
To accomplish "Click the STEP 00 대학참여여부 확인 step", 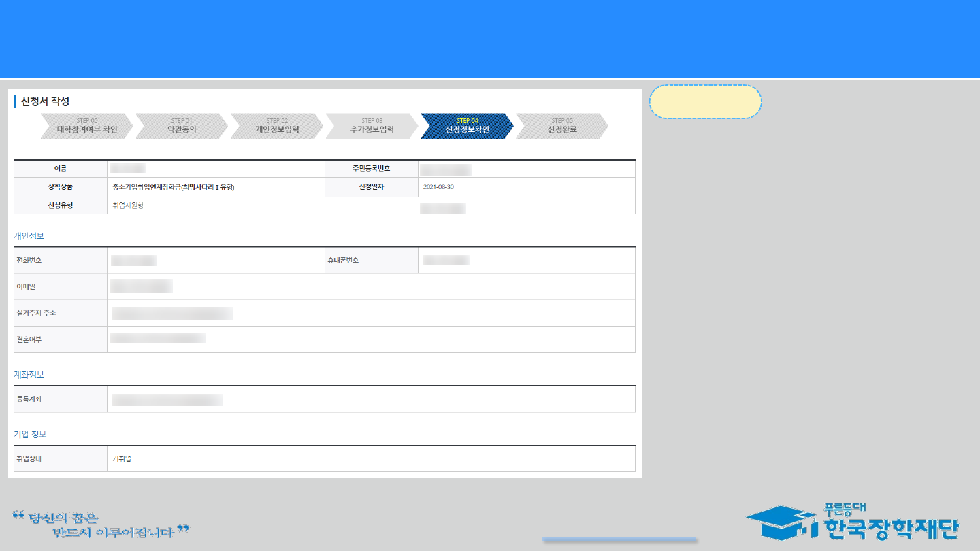I will click(86, 126).
